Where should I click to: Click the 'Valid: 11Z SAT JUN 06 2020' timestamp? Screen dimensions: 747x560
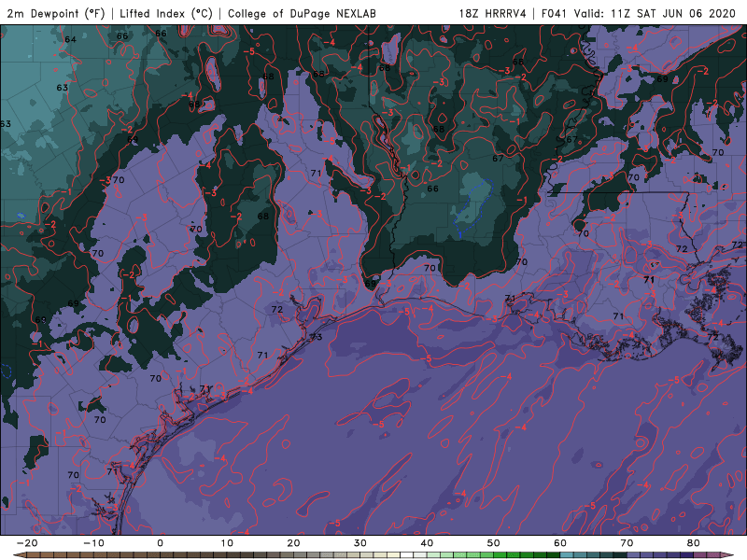655,13
